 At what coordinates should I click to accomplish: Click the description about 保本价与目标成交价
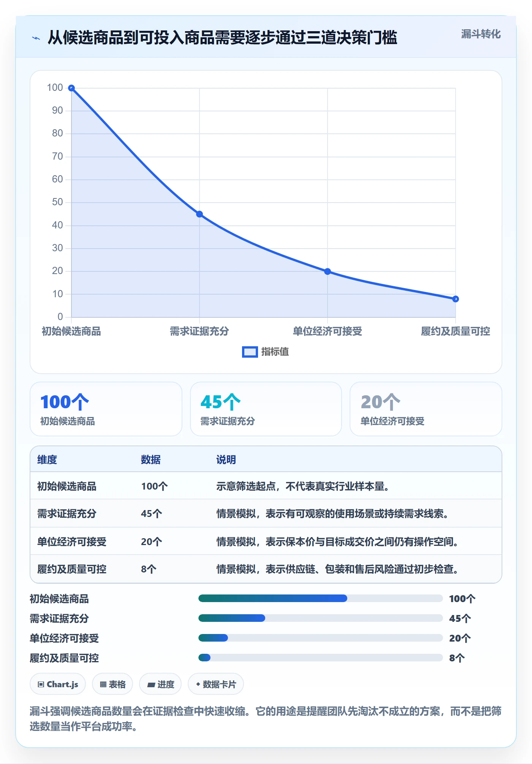click(338, 542)
